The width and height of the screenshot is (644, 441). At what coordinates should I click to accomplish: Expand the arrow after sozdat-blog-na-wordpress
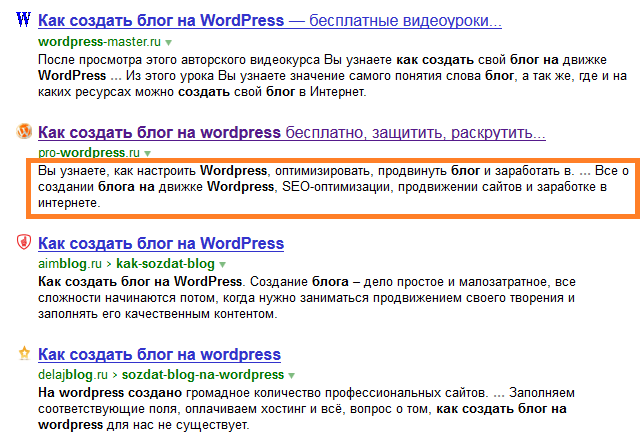291,375
